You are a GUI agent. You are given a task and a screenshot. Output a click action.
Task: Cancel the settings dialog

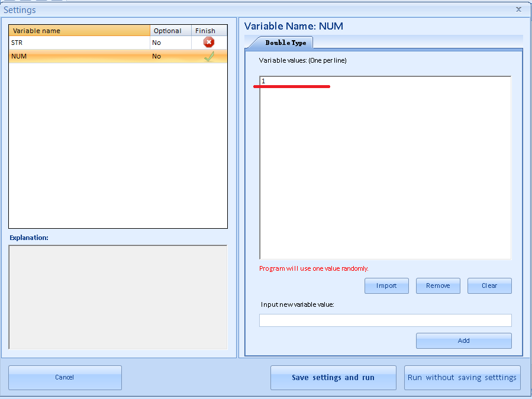(x=65, y=378)
